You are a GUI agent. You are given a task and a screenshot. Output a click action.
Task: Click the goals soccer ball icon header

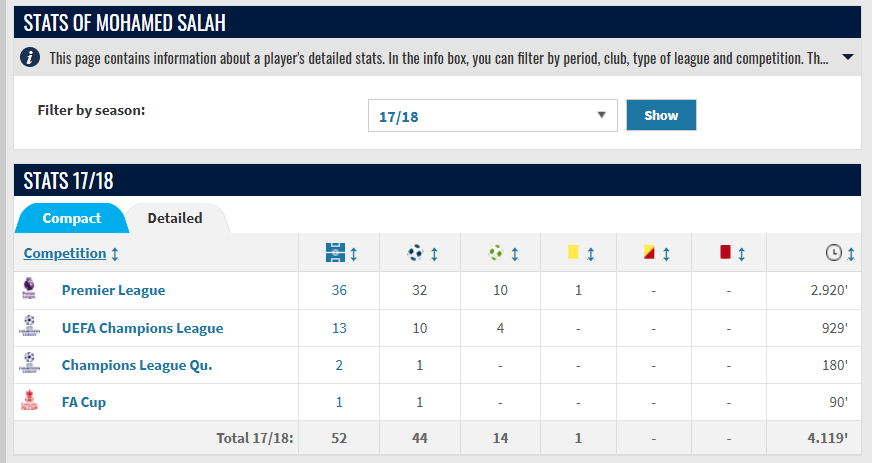[415, 253]
